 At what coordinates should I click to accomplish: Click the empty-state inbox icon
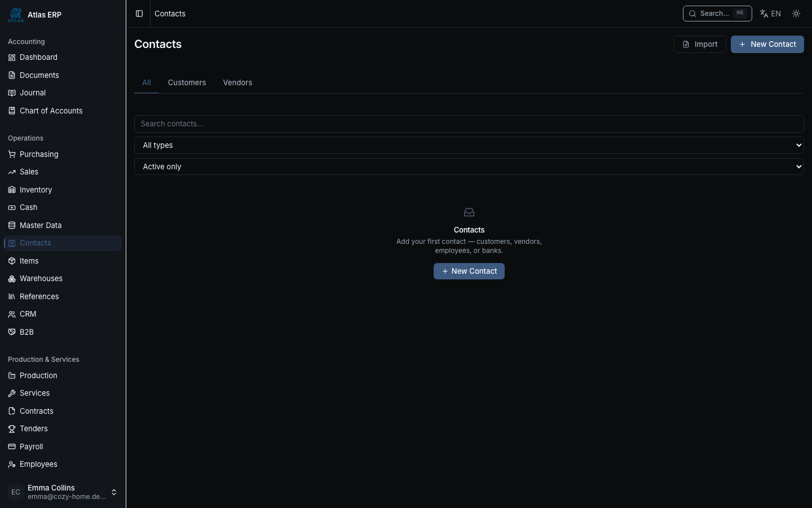pos(469,212)
